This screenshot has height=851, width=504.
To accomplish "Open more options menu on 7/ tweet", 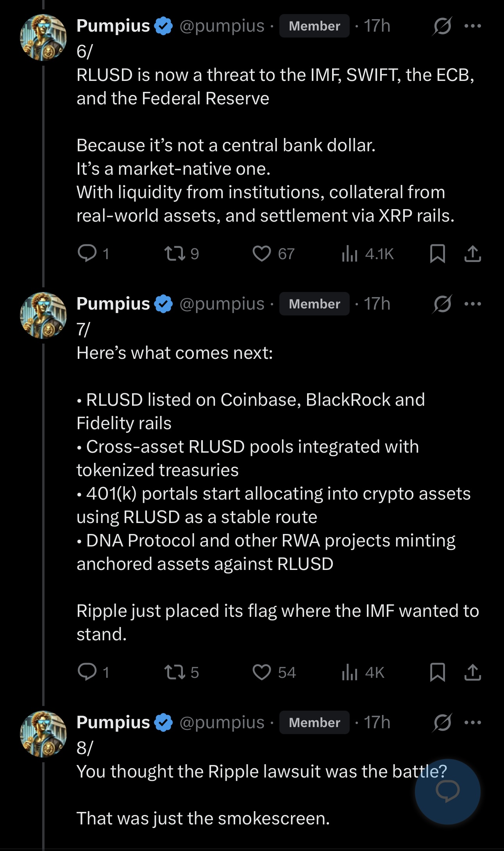I will (473, 304).
